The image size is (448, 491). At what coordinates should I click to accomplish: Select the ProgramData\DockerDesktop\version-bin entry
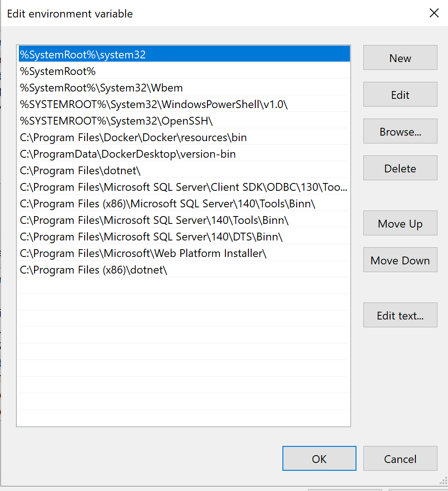pyautogui.click(x=184, y=154)
